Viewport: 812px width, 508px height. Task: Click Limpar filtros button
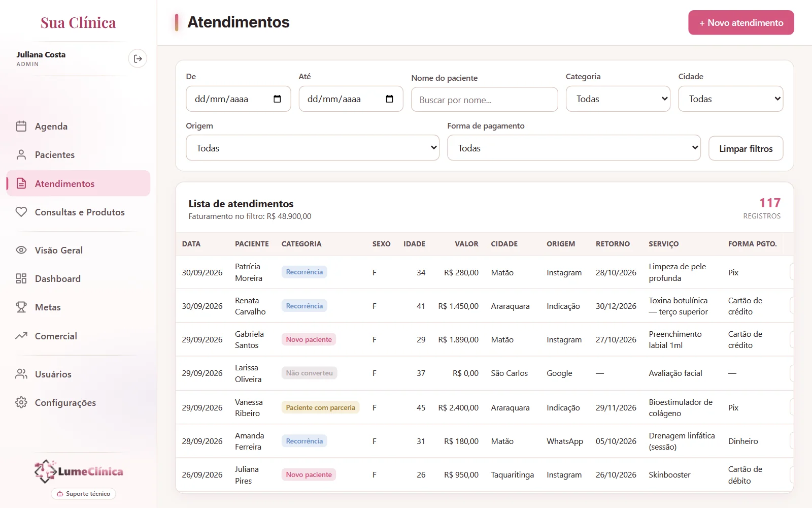point(746,148)
